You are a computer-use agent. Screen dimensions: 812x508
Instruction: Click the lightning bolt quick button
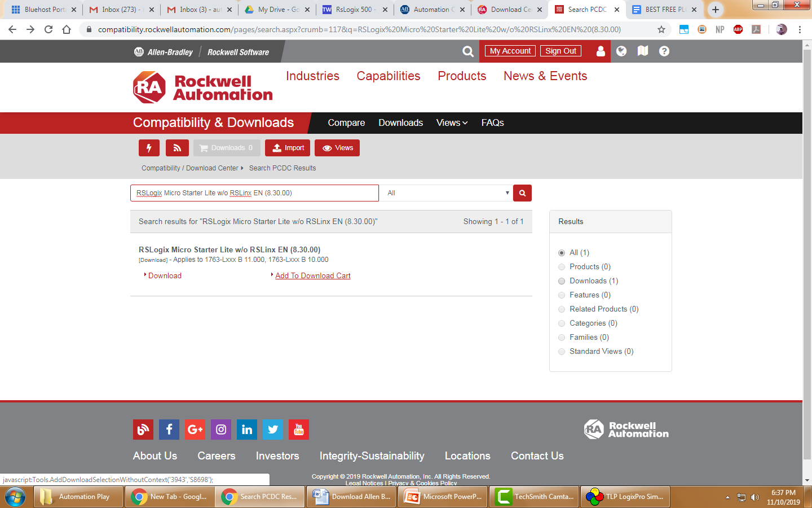pos(149,148)
